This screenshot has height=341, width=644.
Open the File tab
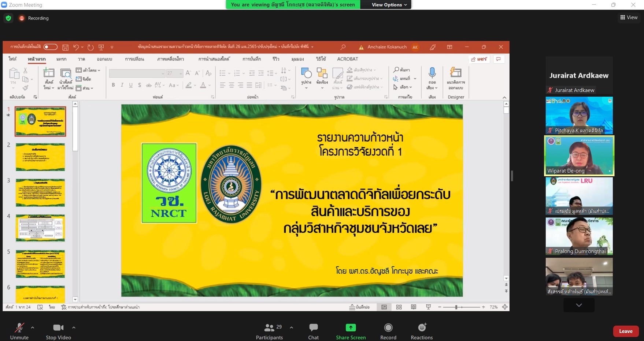click(x=13, y=59)
